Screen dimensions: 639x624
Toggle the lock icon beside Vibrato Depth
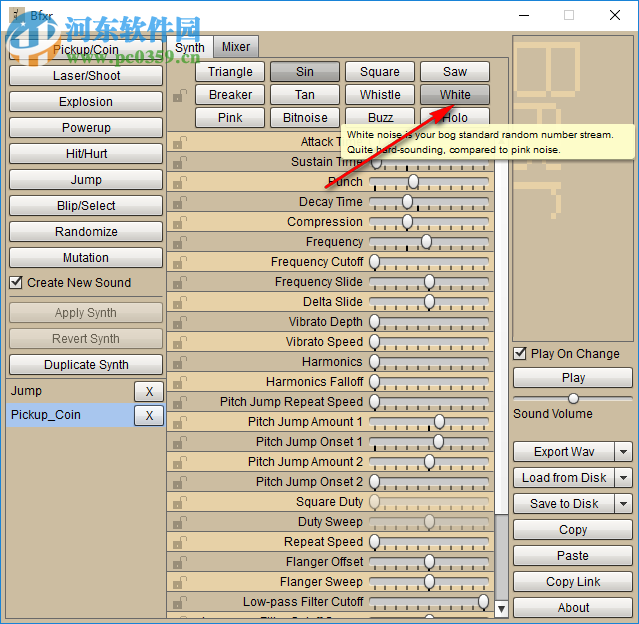(x=180, y=322)
